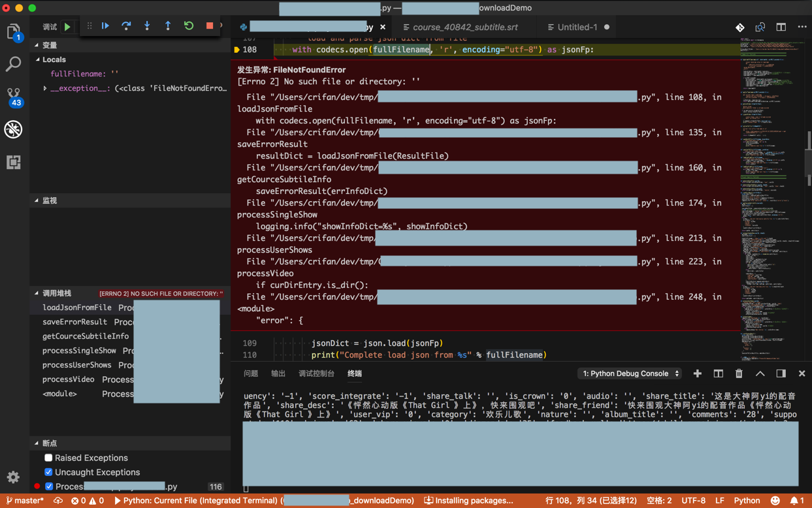Split the terminal panel
Image resolution: width=812 pixels, height=508 pixels.
[719, 373]
